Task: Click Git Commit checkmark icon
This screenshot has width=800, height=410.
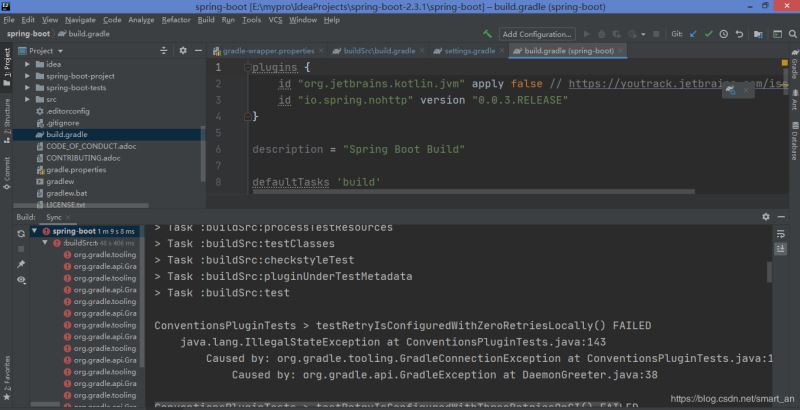Action: [x=708, y=33]
